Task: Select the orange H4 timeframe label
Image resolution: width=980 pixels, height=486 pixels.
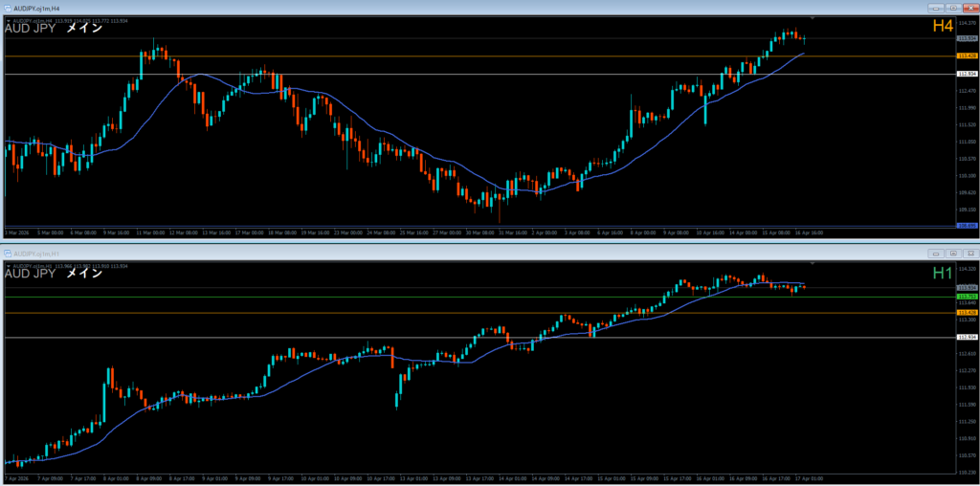Action: click(x=943, y=27)
